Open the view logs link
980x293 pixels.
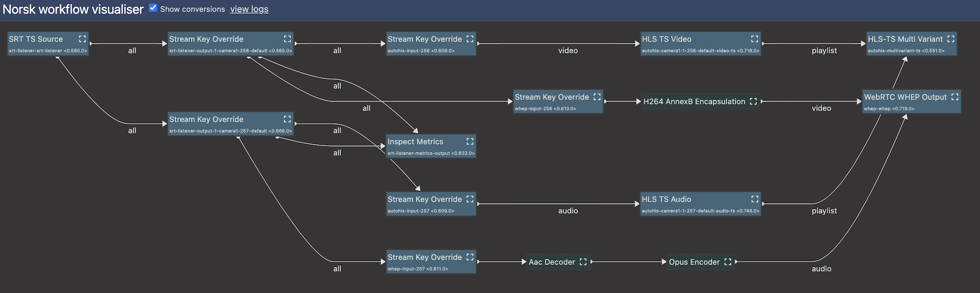click(x=249, y=9)
